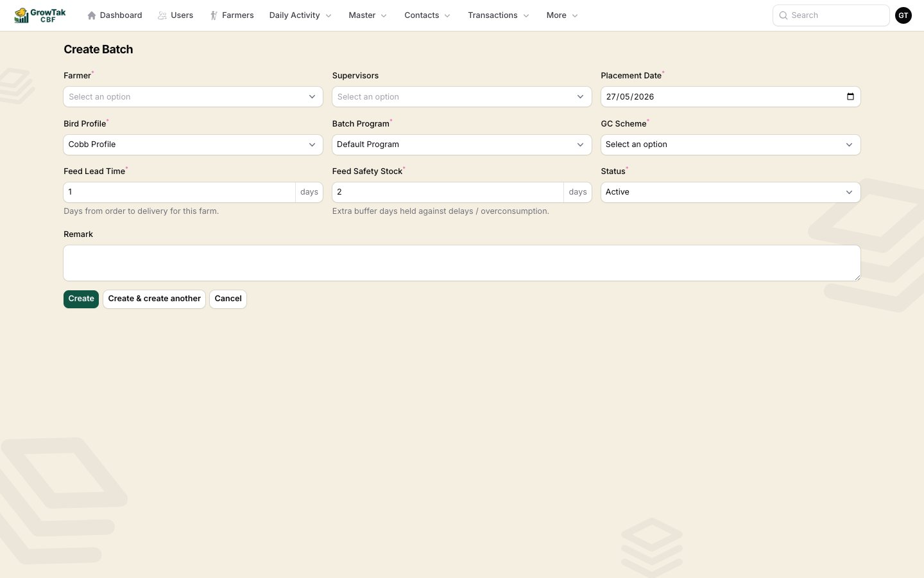Click the Create Batch heading
Screen dimensions: 924x578
point(98,49)
